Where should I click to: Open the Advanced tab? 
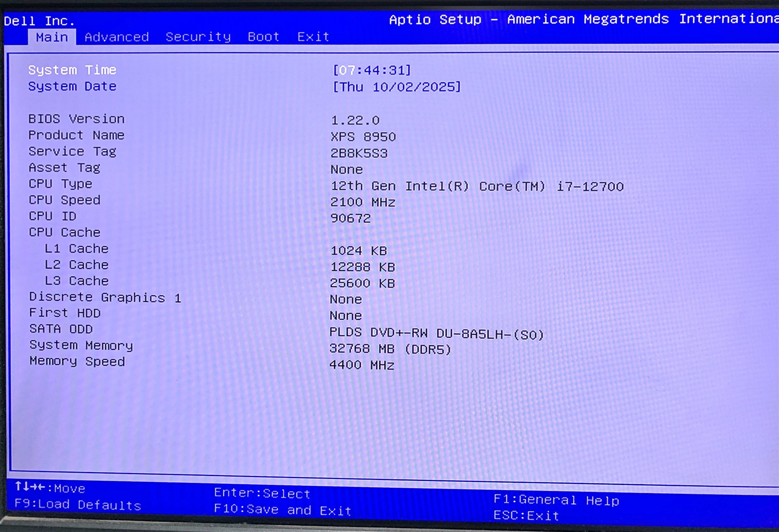(116, 37)
